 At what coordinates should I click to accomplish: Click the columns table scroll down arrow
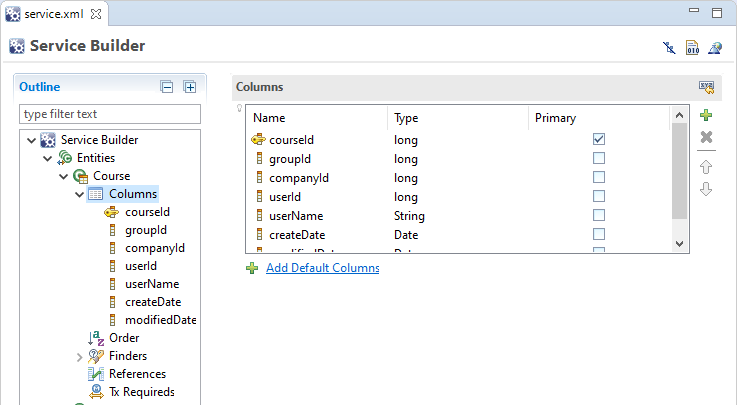pos(679,243)
